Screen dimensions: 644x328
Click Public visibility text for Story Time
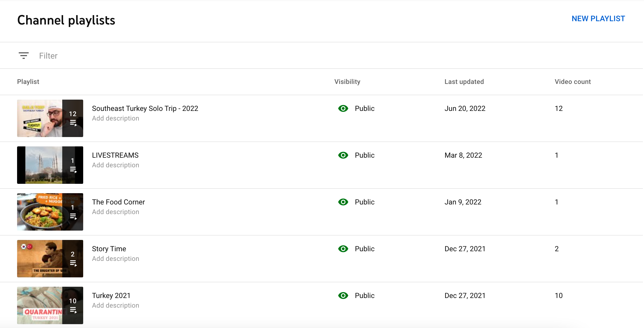[364, 249]
